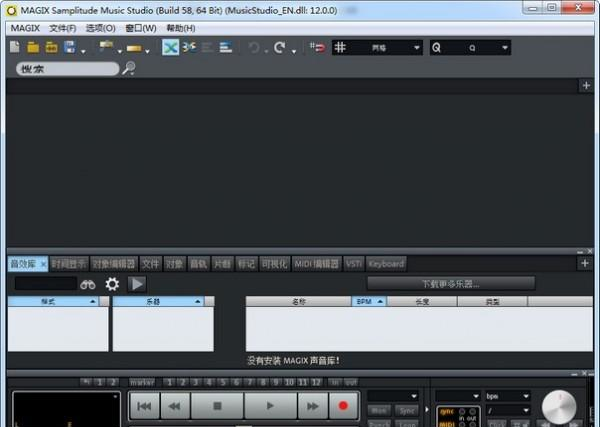Open the VSTi tab
The image size is (600, 427).
pos(354,264)
